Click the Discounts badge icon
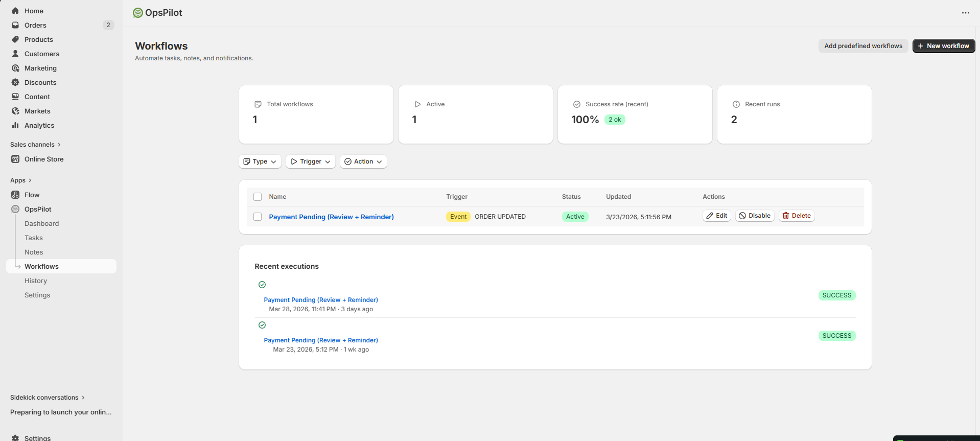 [x=15, y=82]
